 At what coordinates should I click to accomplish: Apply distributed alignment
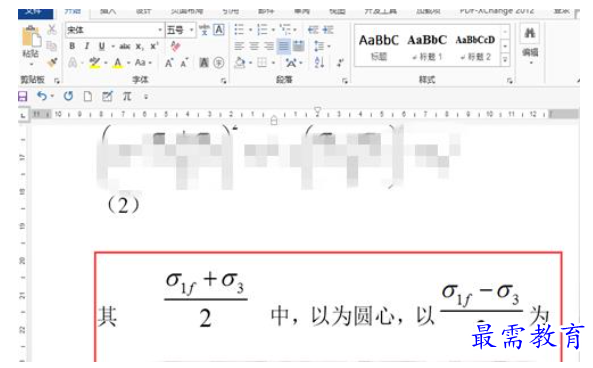[299, 46]
